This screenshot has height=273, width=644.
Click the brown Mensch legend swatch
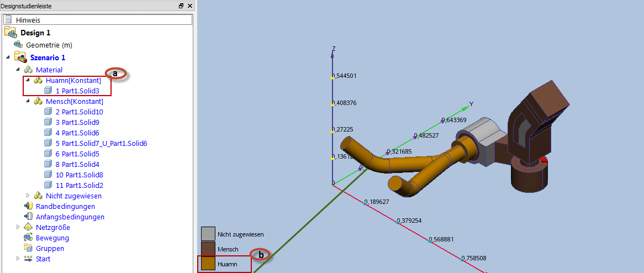click(x=208, y=249)
